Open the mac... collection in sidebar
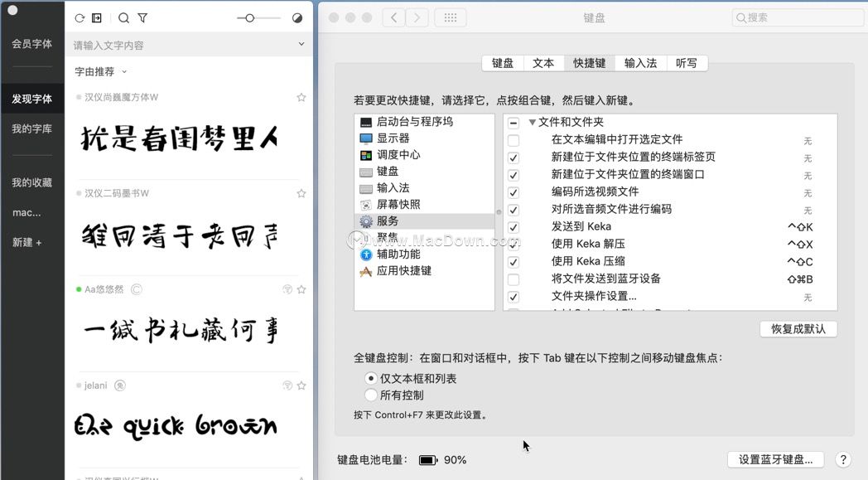 (x=27, y=212)
